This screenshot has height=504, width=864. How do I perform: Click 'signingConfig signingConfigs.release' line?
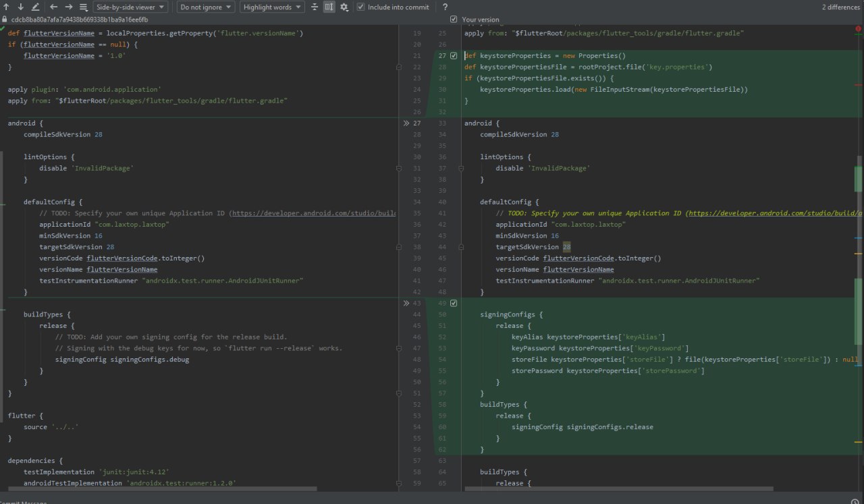[x=583, y=427]
